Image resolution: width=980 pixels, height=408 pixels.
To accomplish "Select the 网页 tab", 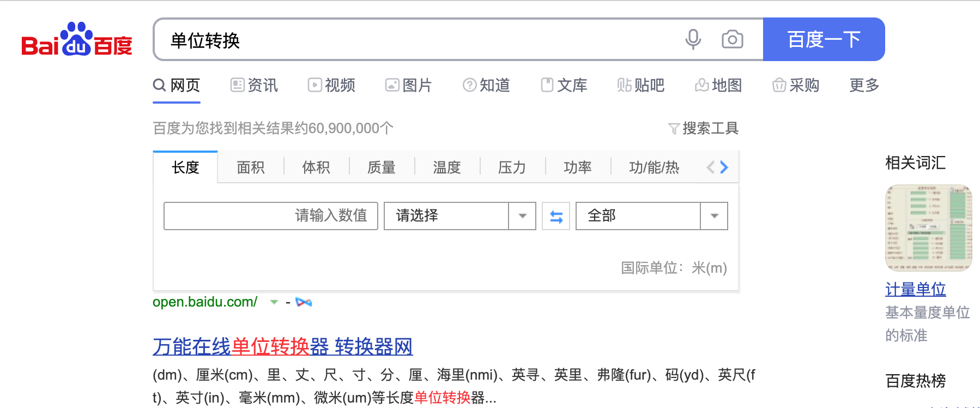I will click(177, 85).
